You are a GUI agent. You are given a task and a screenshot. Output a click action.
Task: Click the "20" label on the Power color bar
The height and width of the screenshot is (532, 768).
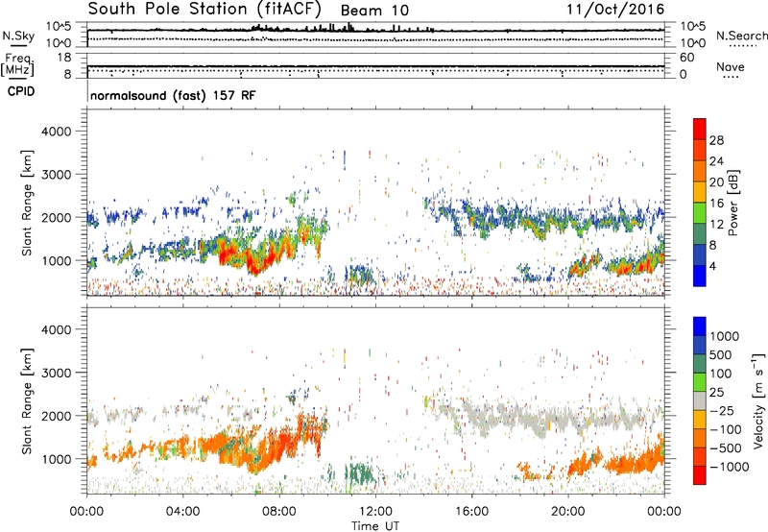(x=716, y=182)
